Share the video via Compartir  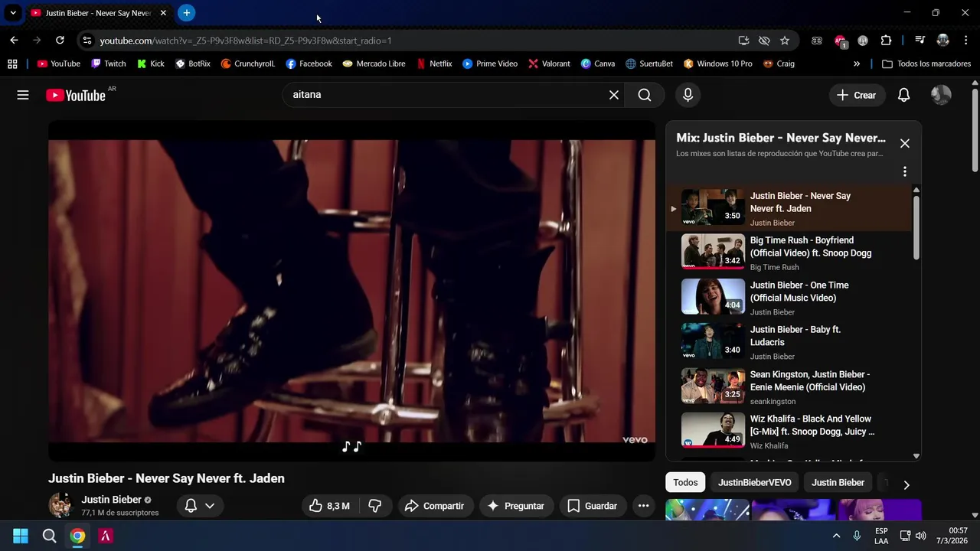coord(435,506)
